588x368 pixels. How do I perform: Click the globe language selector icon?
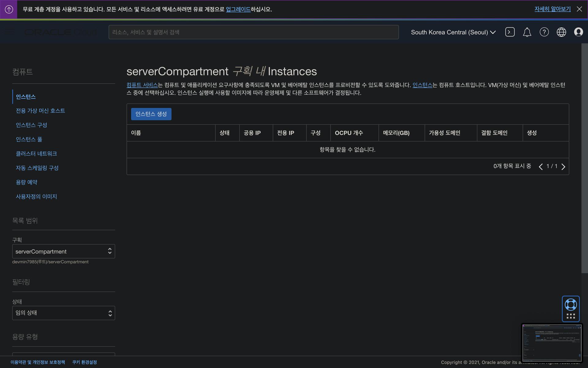coord(561,32)
